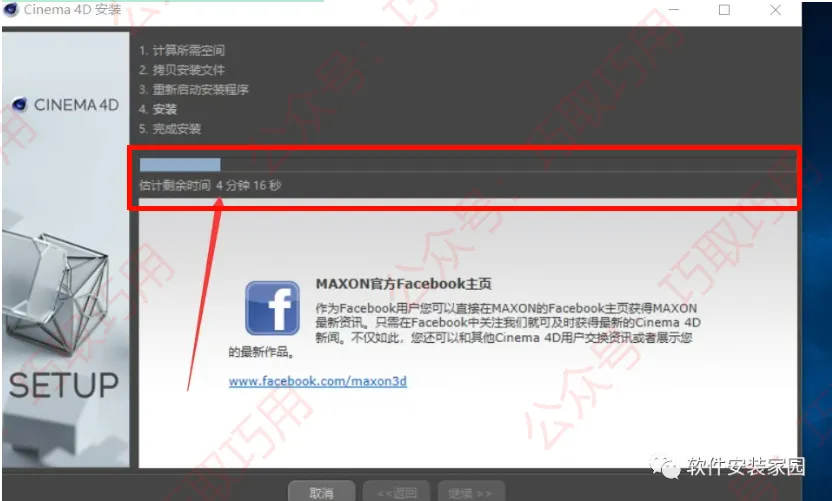
Task: Maximize the Cinema 4D installer window
Action: [724, 10]
